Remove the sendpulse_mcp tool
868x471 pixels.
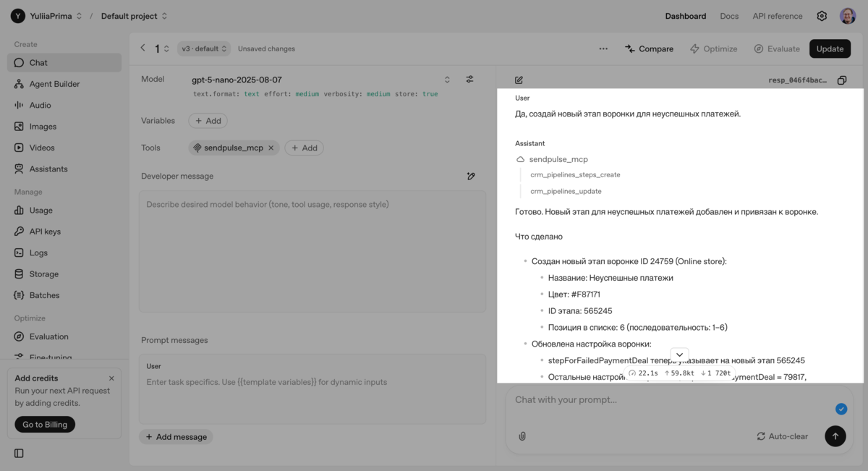pos(271,148)
